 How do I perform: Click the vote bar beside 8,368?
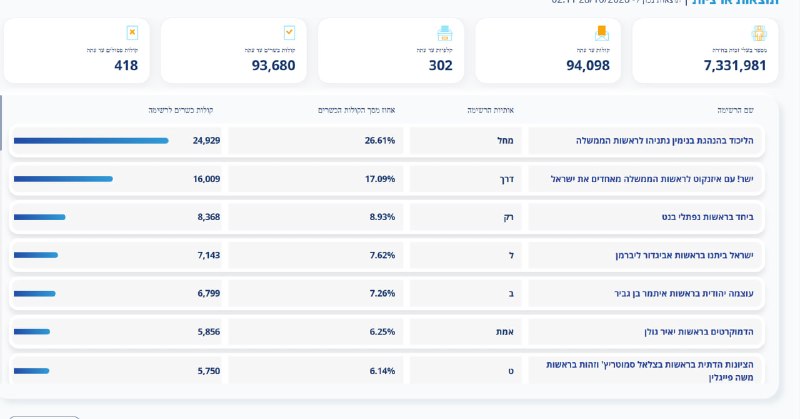pos(39,217)
